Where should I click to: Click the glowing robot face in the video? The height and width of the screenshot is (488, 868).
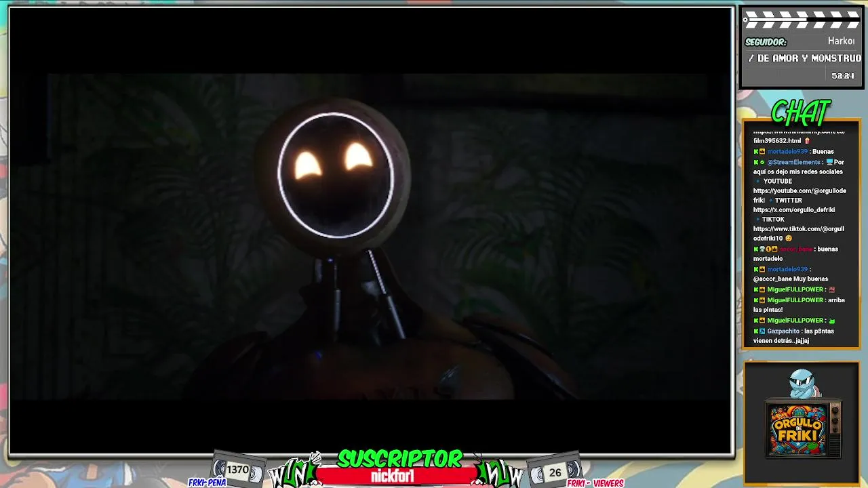pos(336,175)
